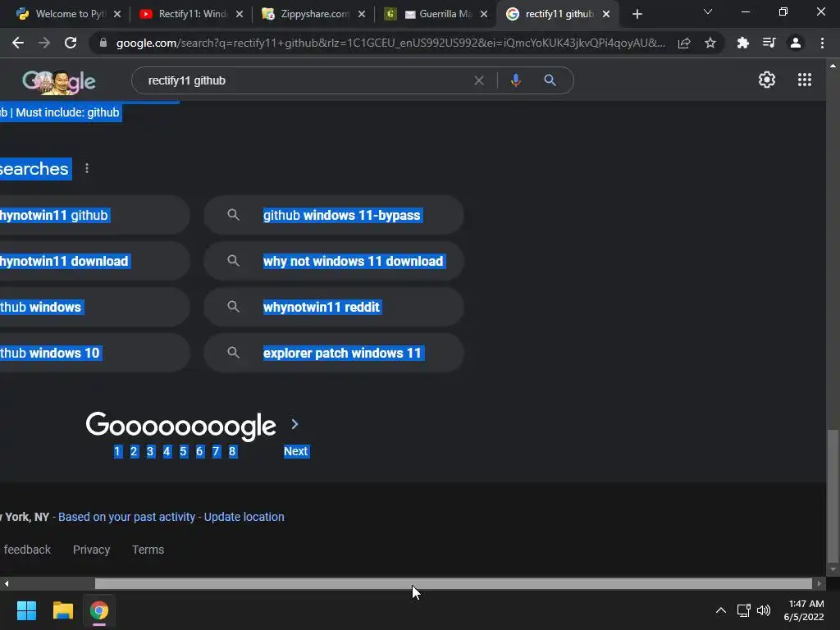Click the browser forward arrow
The width and height of the screenshot is (840, 630).
point(44,43)
